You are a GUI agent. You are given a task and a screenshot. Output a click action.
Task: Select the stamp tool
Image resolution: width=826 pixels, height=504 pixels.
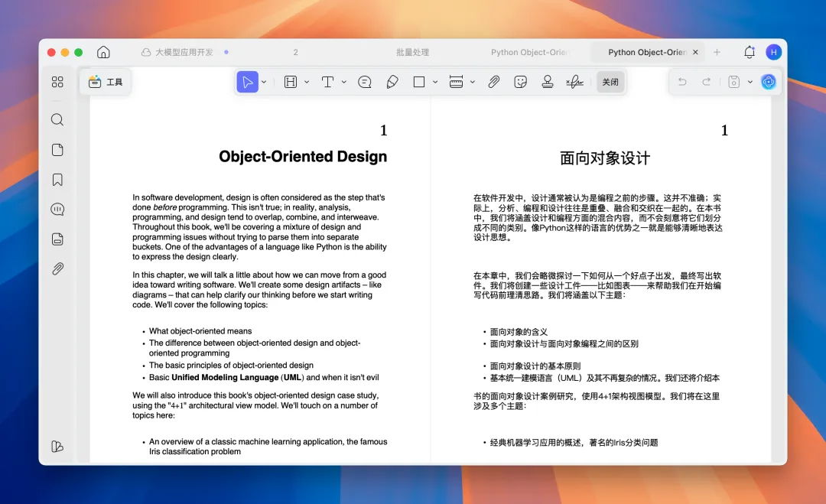tap(548, 82)
